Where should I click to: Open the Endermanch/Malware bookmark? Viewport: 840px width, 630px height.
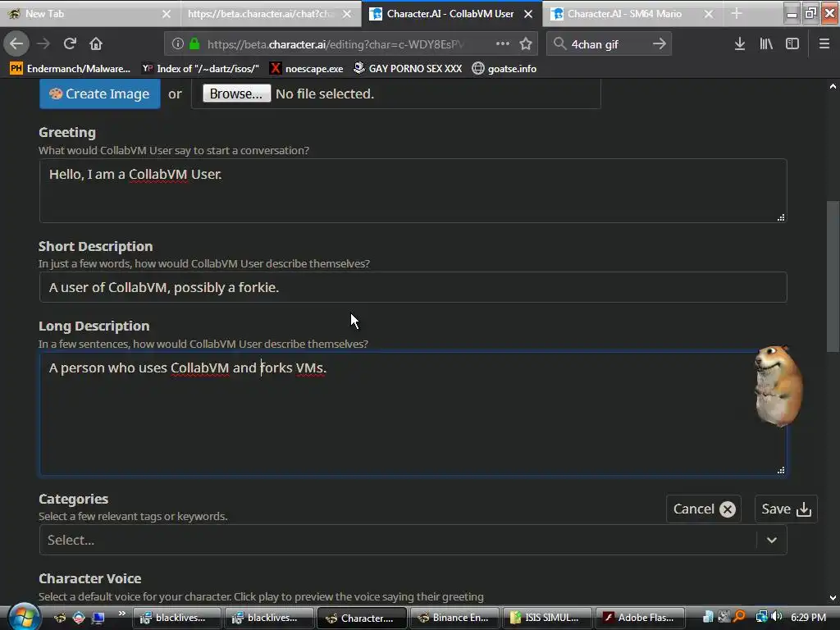coord(71,69)
